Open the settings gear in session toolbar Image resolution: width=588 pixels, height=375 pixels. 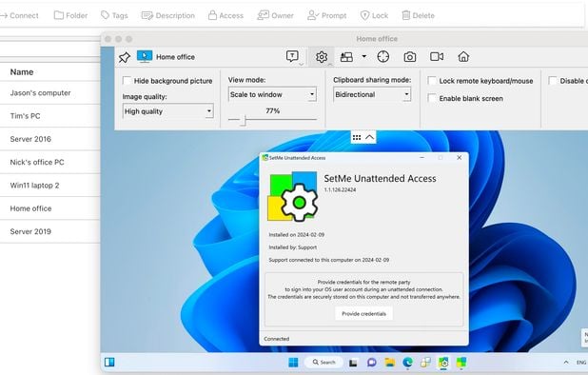pyautogui.click(x=322, y=57)
